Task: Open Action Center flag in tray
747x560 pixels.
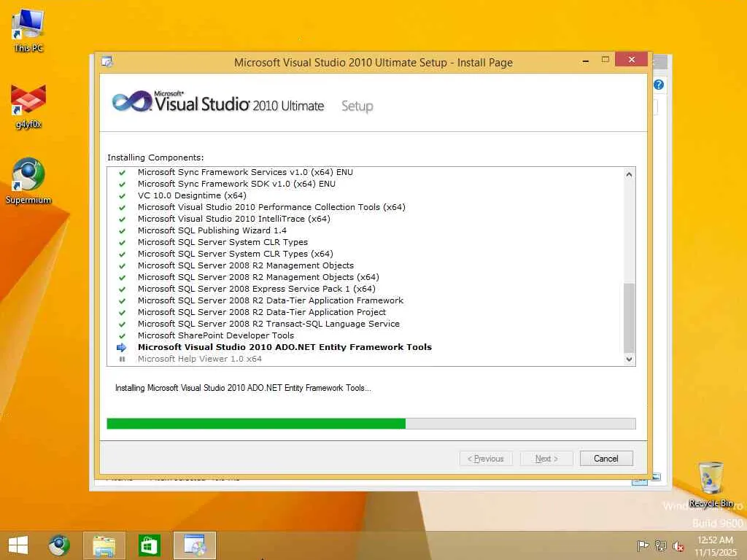Action: point(643,545)
